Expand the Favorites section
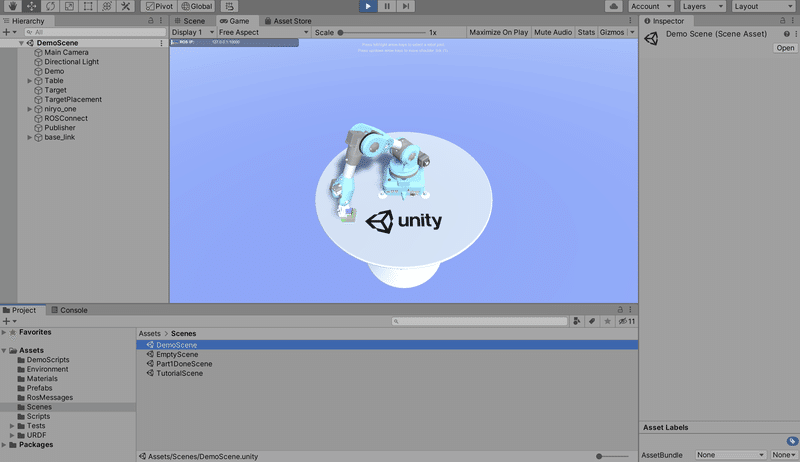The width and height of the screenshot is (800, 462). [4, 332]
